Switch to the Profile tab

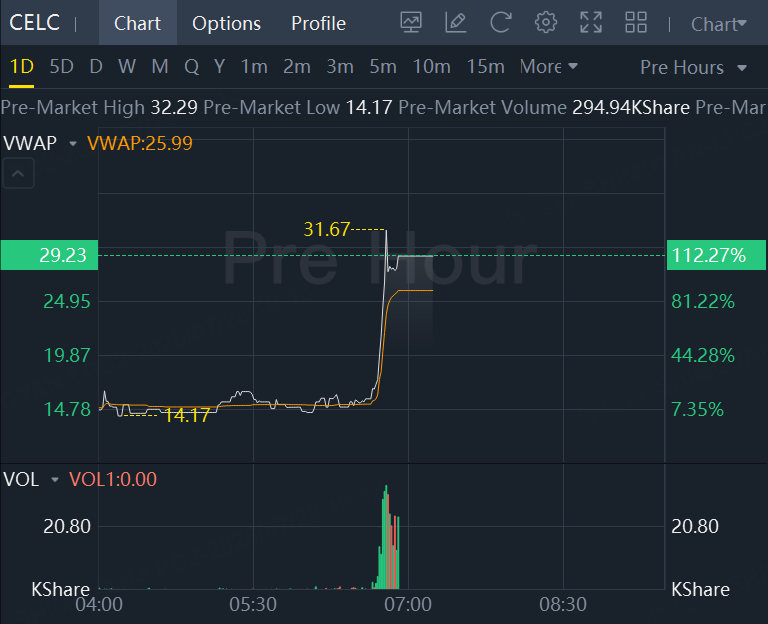click(x=318, y=23)
